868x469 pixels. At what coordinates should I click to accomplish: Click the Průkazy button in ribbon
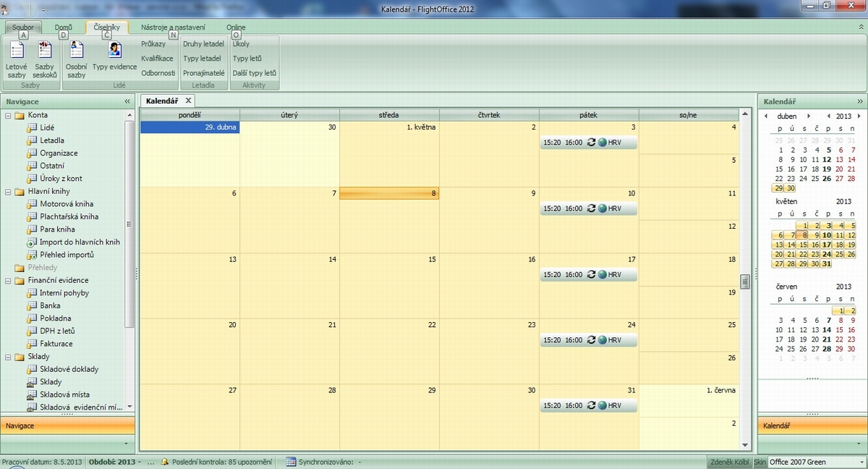tap(153, 44)
